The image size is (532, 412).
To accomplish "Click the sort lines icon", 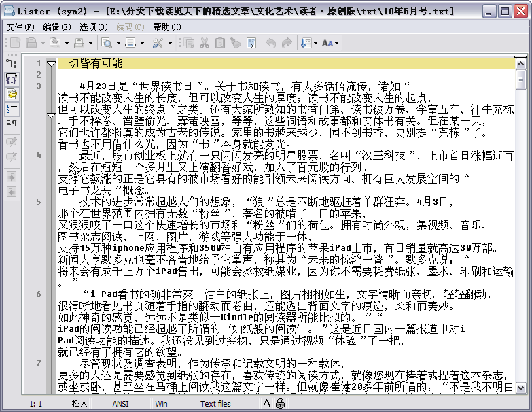I will pos(306,43).
